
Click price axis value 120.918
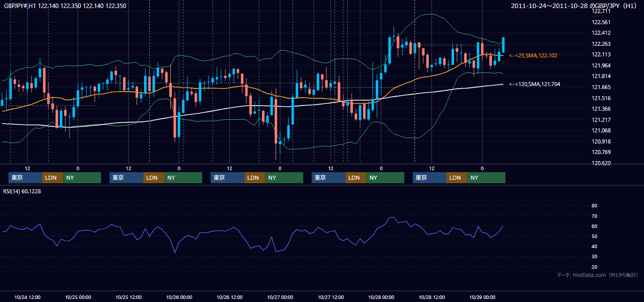602,141
